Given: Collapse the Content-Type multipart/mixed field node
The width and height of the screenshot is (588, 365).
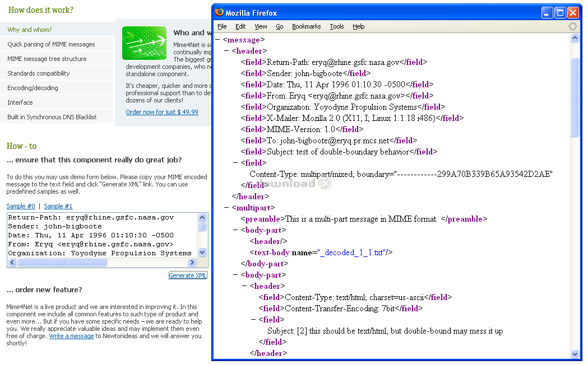Looking at the screenshot, I should pyautogui.click(x=235, y=162).
